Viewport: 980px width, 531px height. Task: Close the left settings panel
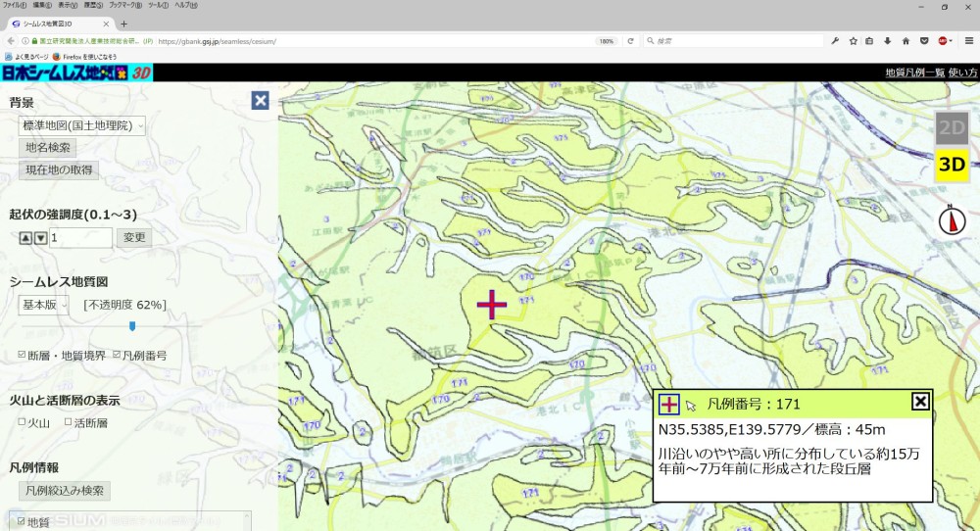(x=260, y=100)
